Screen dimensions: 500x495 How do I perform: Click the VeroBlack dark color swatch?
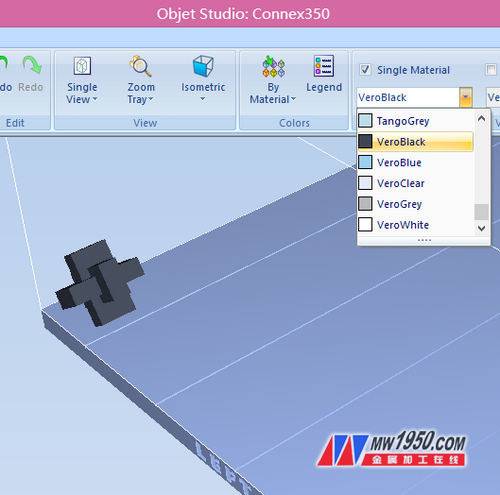click(365, 141)
